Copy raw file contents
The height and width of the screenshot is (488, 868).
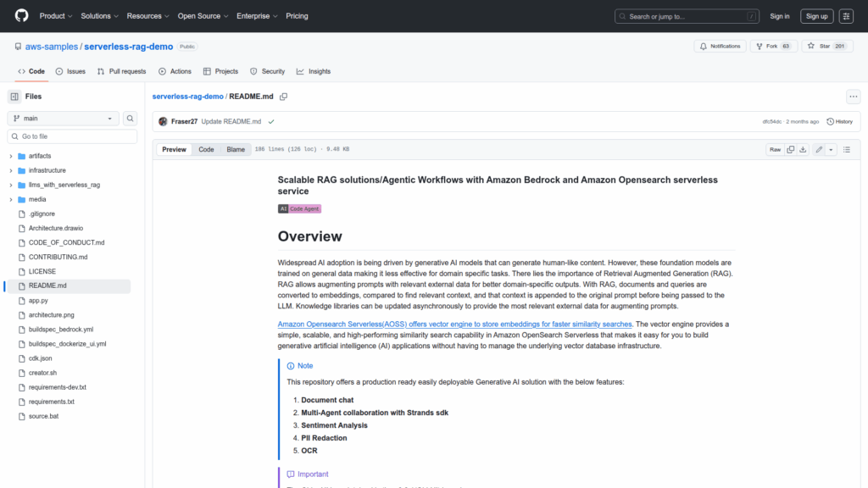pos(791,149)
